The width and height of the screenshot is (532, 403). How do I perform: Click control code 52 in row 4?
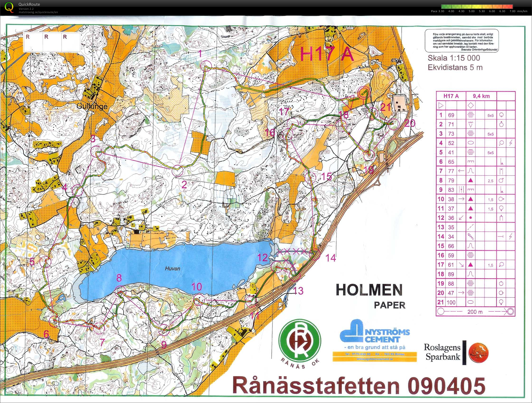coord(451,143)
